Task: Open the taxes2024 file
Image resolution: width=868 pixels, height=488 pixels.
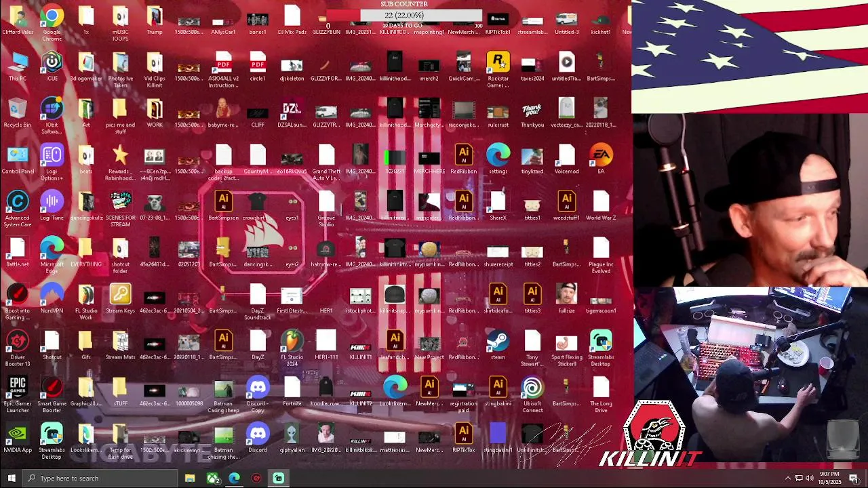Action: (x=532, y=68)
